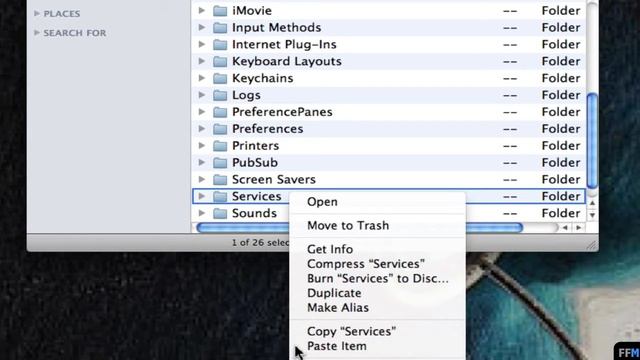The width and height of the screenshot is (640, 360).
Task: Click the Input Methods folder name
Action: 277,28
